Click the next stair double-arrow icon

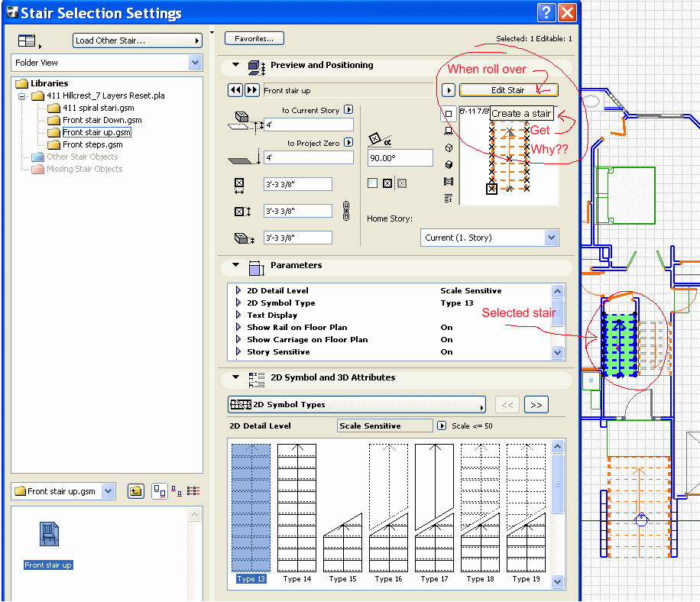click(251, 90)
